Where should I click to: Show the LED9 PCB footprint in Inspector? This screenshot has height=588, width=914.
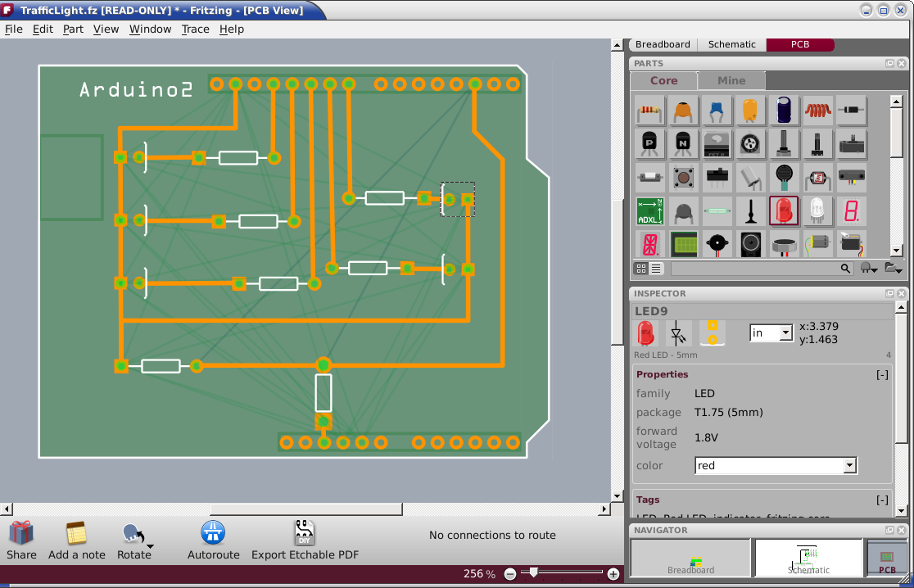coord(713,333)
